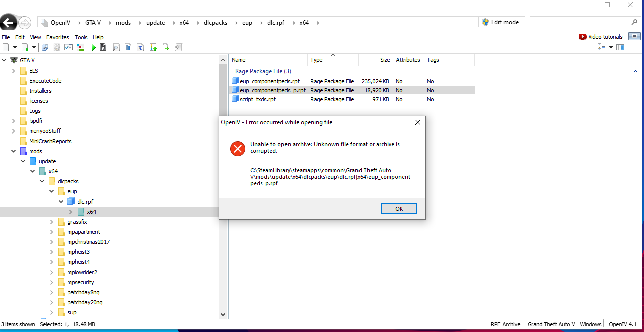Viewport: 644px width, 332px height.
Task: Click OK in the error dialog
Action: point(399,209)
